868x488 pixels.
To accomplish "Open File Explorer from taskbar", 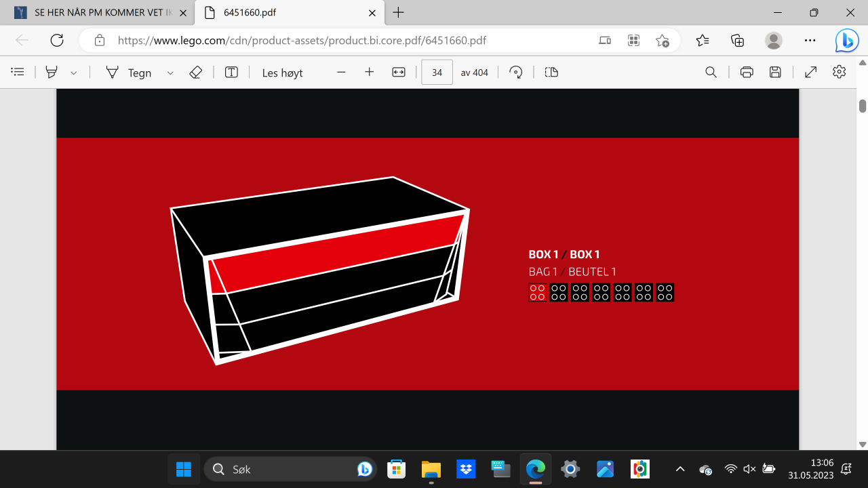I will pyautogui.click(x=431, y=469).
